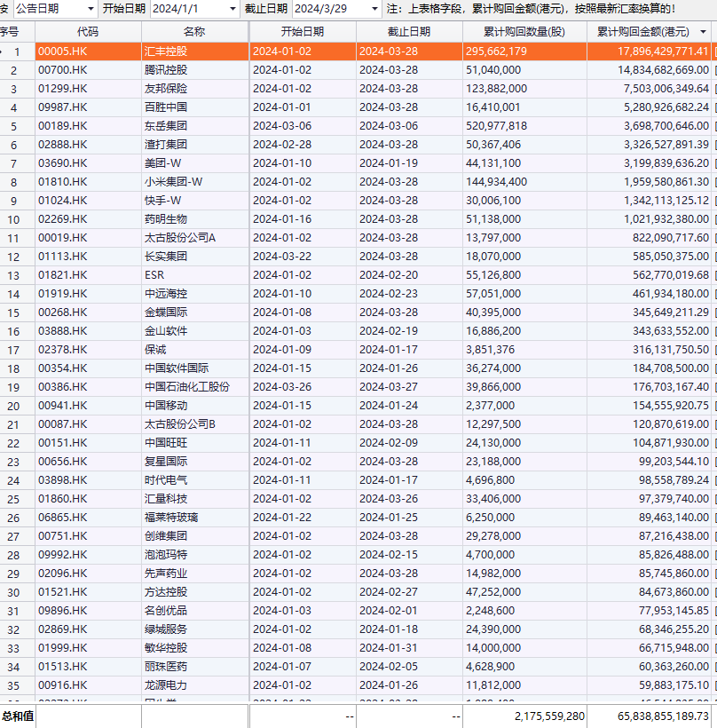This screenshot has width=717, height=728.
Task: Select the 药明生物 row name
Action: tap(194, 219)
